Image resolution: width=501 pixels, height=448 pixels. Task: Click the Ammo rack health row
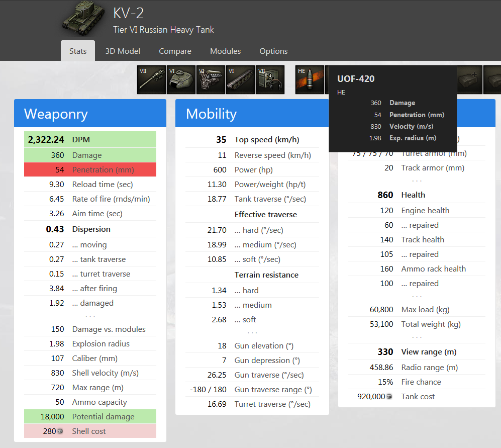pyautogui.click(x=417, y=268)
